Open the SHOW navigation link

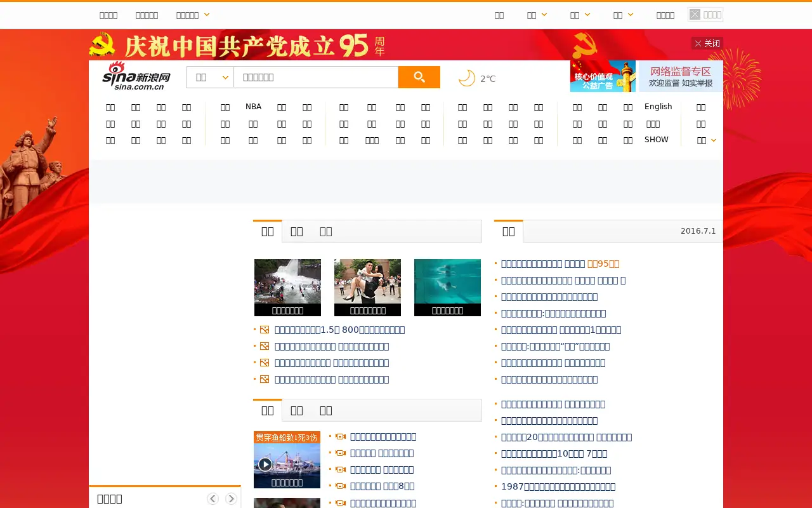click(x=657, y=140)
